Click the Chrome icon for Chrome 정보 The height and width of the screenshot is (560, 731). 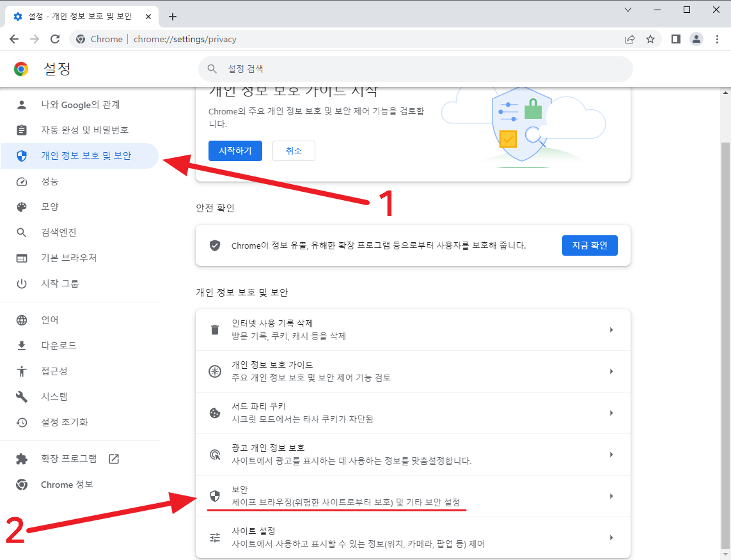click(x=22, y=485)
